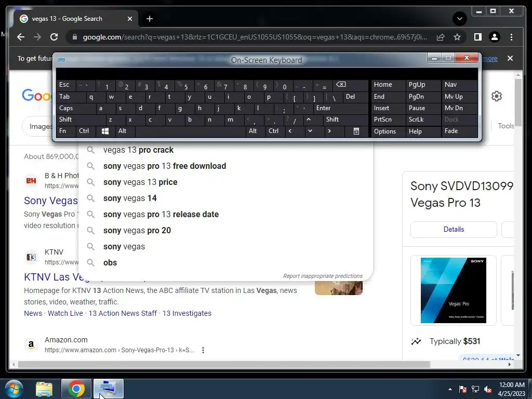This screenshot has height=399, width=532.
Task: Open On-Screen Keyboard Options
Action: click(389, 131)
